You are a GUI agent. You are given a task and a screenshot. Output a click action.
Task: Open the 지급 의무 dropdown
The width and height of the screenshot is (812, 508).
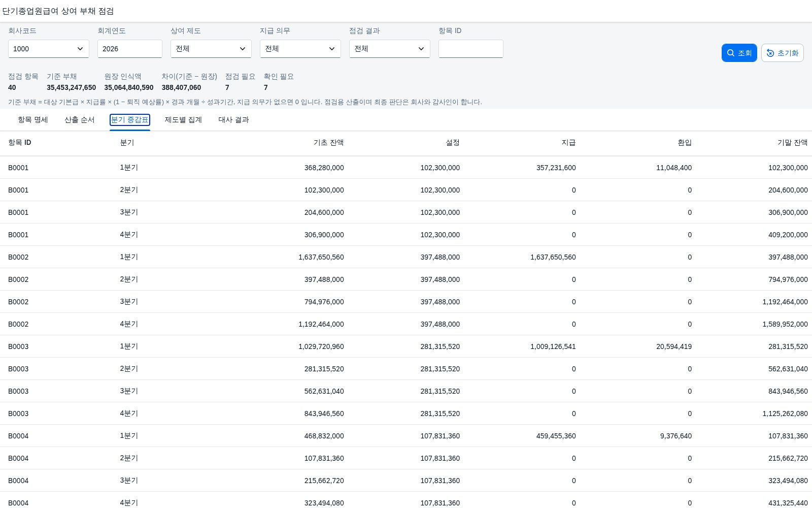[x=300, y=49]
